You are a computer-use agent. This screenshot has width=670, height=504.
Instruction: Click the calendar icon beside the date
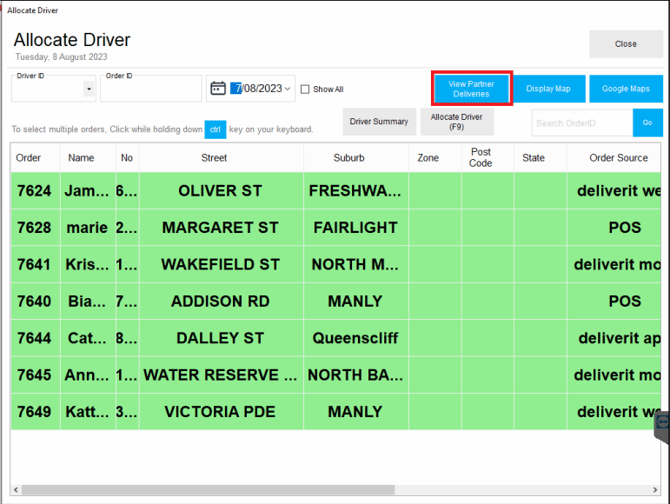[217, 89]
